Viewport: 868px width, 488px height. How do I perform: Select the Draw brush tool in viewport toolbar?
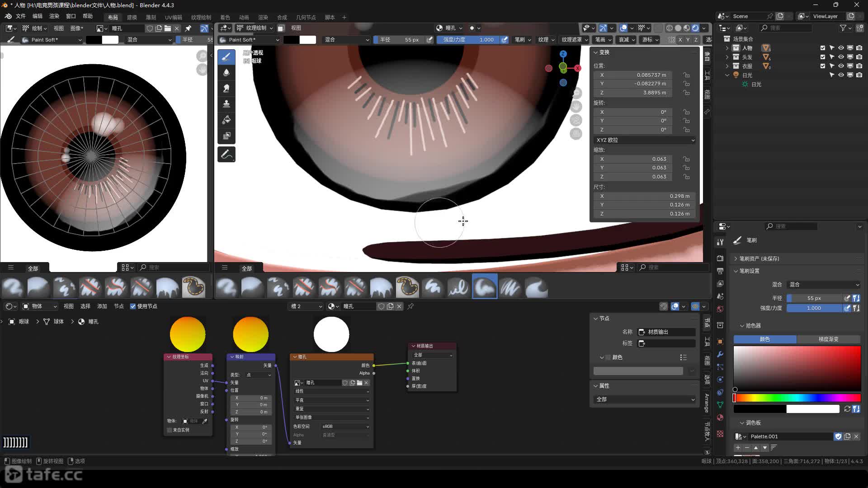point(226,57)
